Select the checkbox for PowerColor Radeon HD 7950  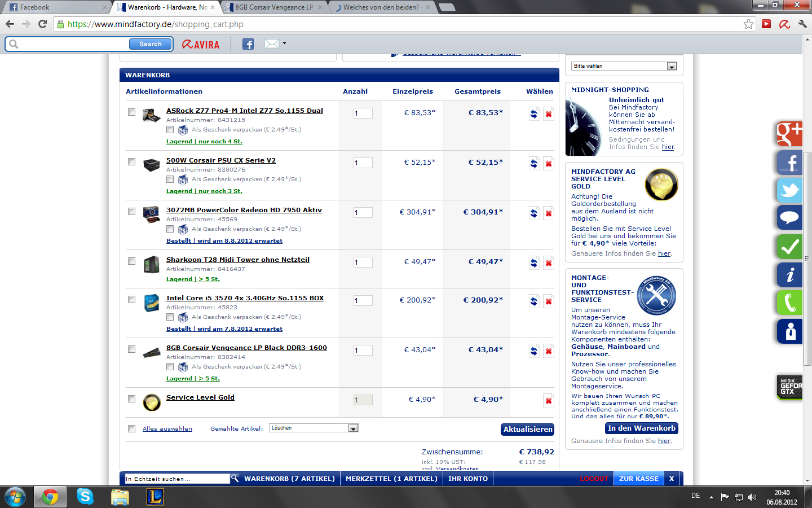click(x=131, y=212)
